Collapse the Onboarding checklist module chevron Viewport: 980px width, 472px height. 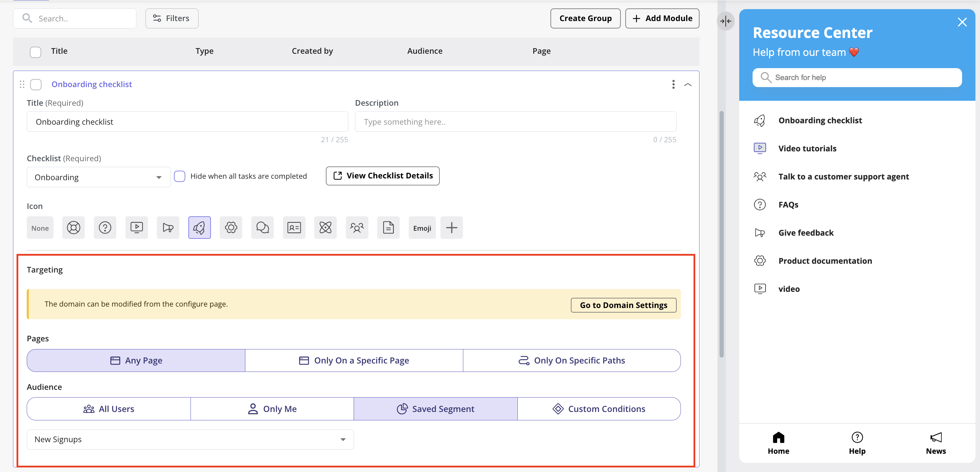click(x=688, y=84)
